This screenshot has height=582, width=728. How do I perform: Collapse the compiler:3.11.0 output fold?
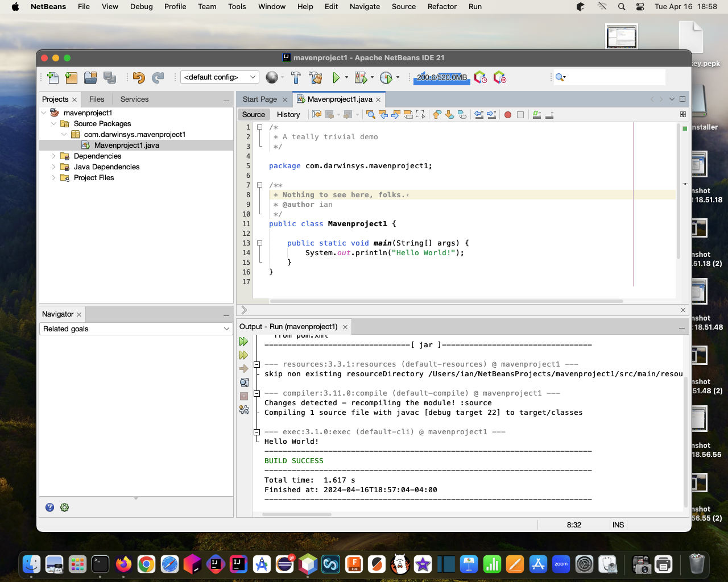point(257,393)
